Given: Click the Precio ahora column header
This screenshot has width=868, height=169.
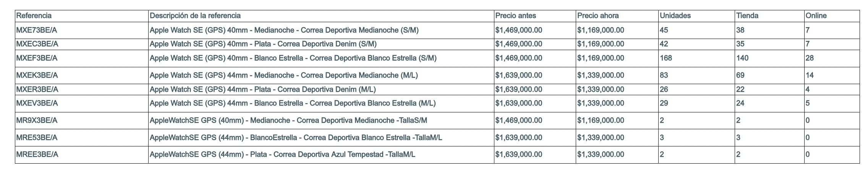Looking at the screenshot, I should coord(598,16).
